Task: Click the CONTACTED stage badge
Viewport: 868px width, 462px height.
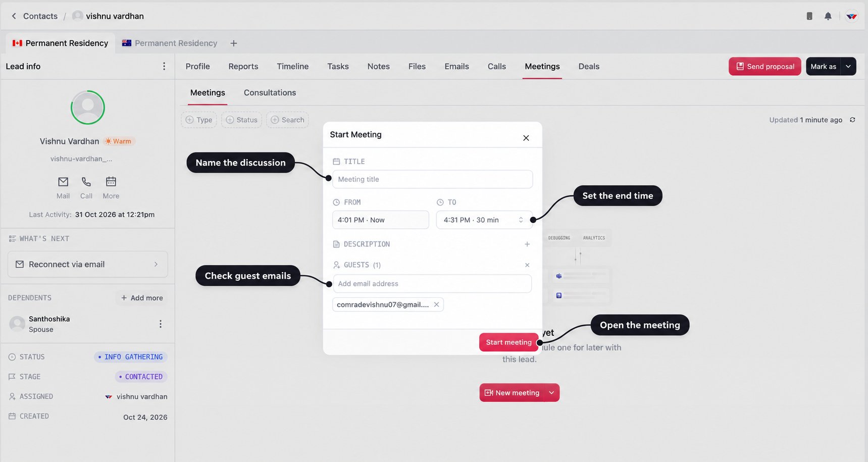Action: (x=141, y=377)
